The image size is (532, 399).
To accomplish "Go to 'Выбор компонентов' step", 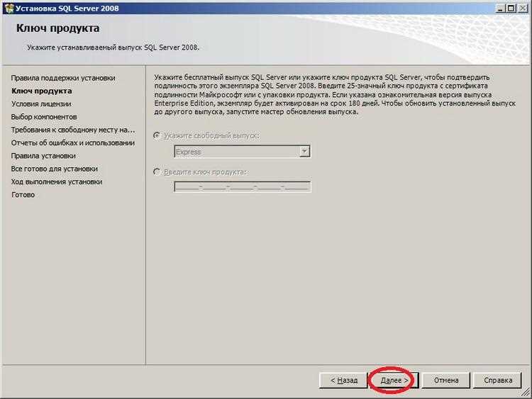I will pyautogui.click(x=44, y=117).
